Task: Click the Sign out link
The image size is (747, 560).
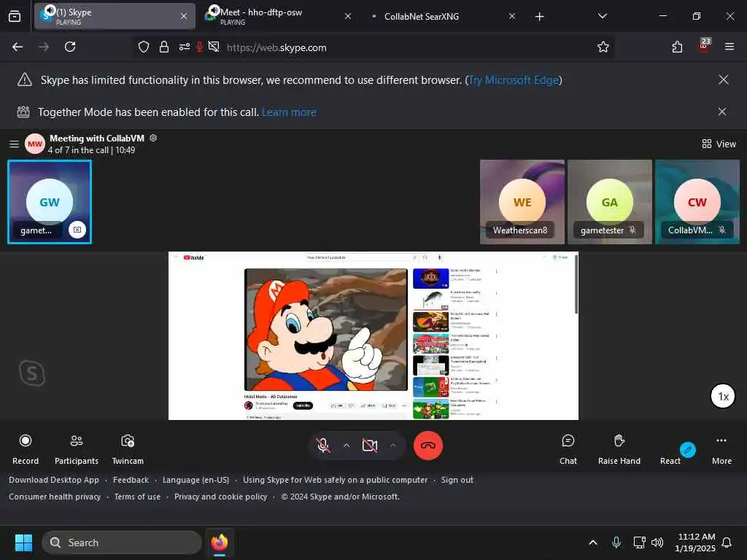Action: (x=457, y=480)
